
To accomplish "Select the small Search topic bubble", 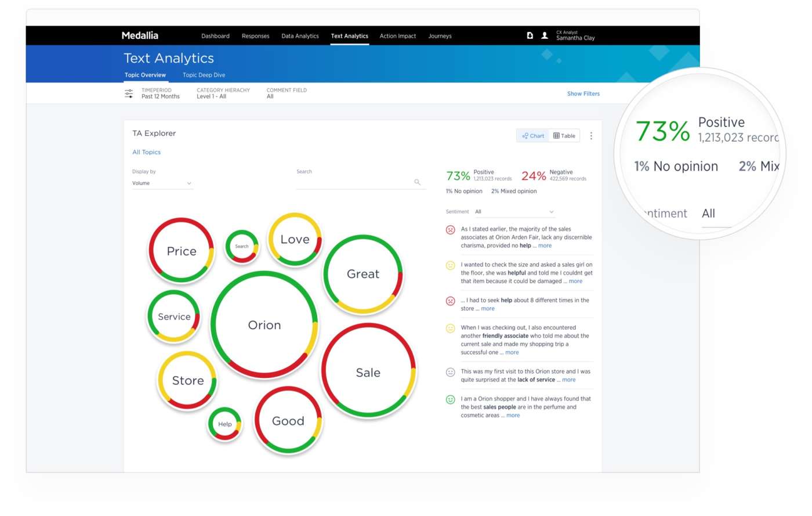I will click(x=242, y=247).
